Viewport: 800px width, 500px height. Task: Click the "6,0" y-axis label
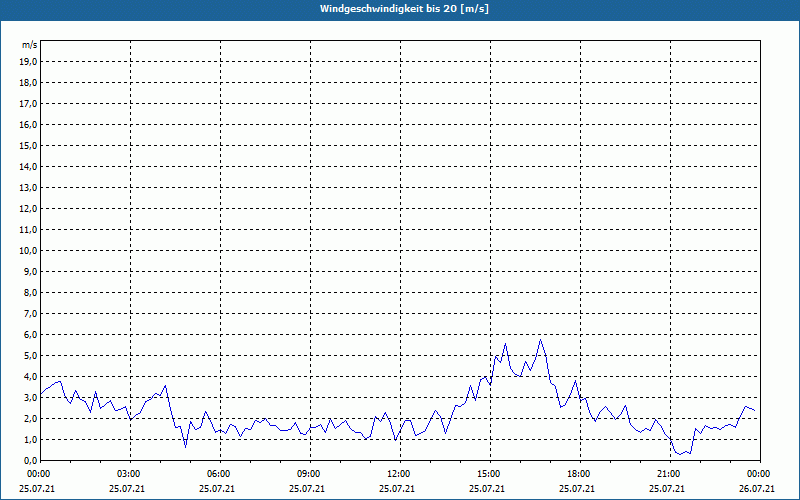(30, 335)
